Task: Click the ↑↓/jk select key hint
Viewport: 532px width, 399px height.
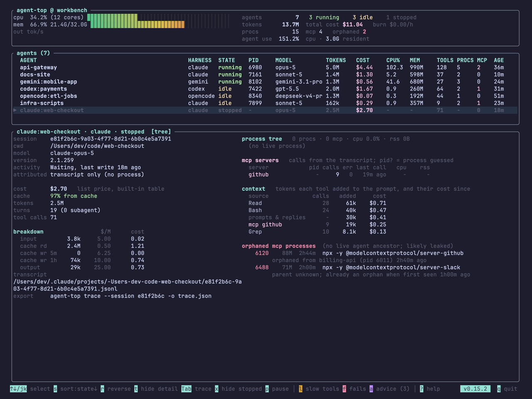Action: click(x=30, y=389)
